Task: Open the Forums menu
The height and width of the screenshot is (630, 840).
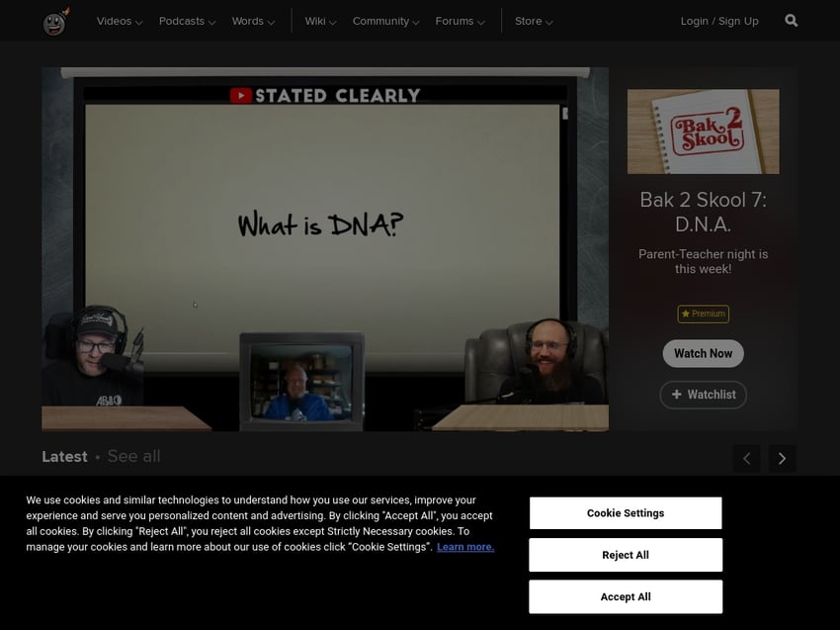Action: tap(461, 21)
